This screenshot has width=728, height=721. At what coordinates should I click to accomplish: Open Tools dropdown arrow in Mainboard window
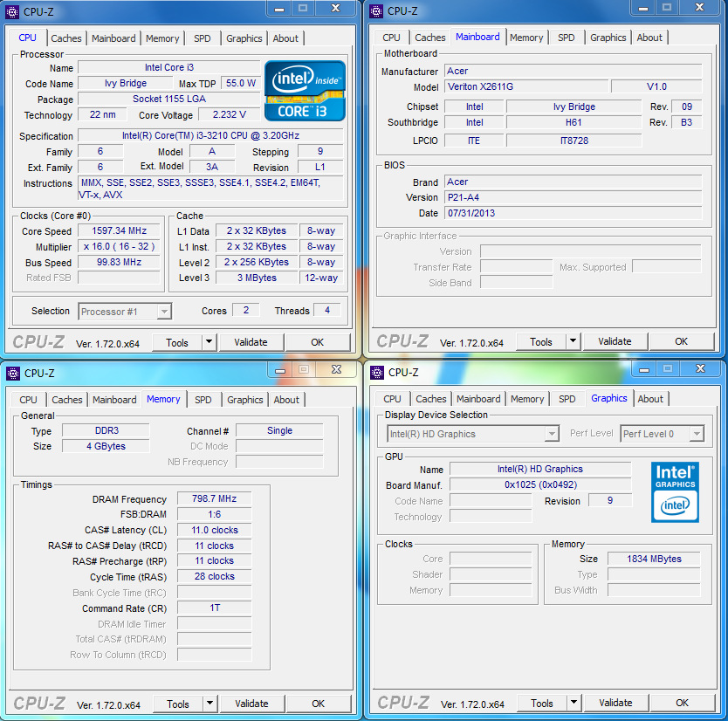(573, 341)
